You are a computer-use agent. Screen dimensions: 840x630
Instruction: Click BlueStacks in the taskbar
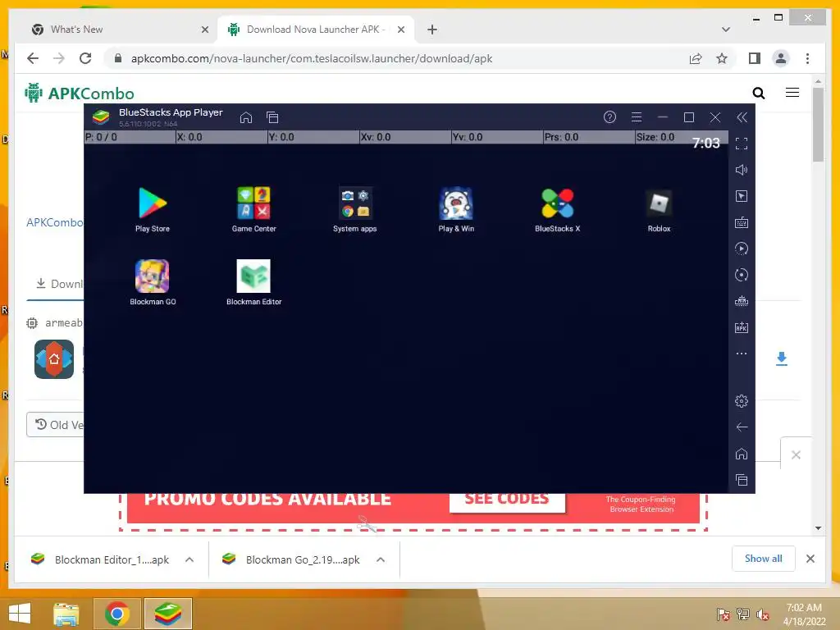167,614
